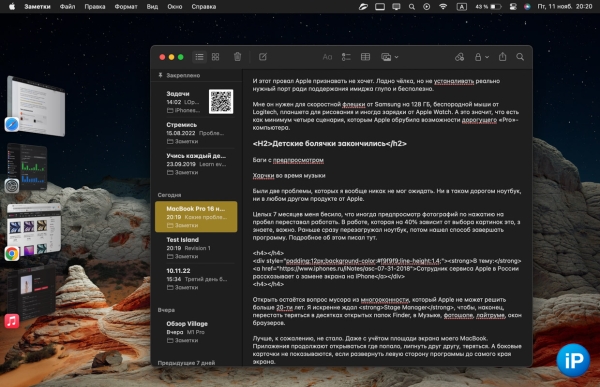The height and width of the screenshot is (387, 600).
Task: Search notes with magnifier icon
Action: coord(520,57)
